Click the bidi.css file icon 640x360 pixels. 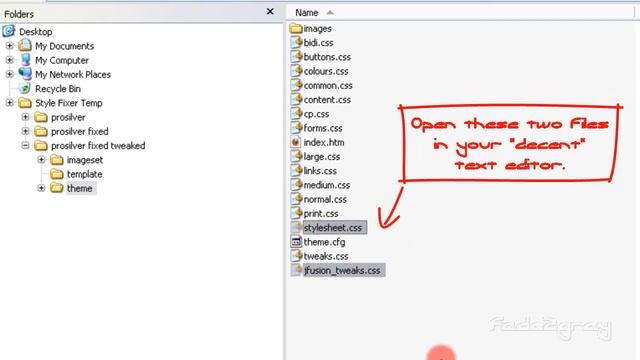pos(296,42)
